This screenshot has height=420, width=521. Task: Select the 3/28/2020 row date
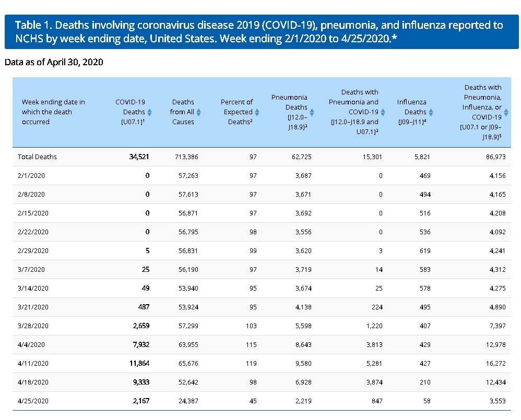point(33,326)
